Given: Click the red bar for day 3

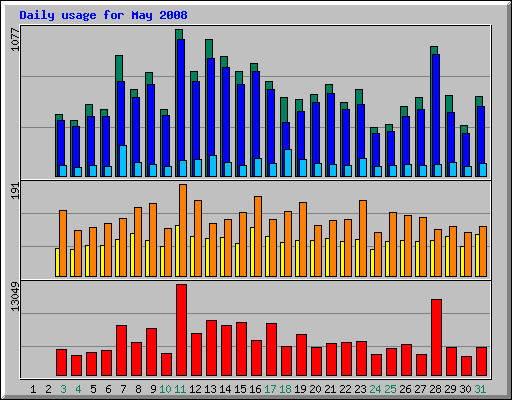Looking at the screenshot, I should point(61,363).
